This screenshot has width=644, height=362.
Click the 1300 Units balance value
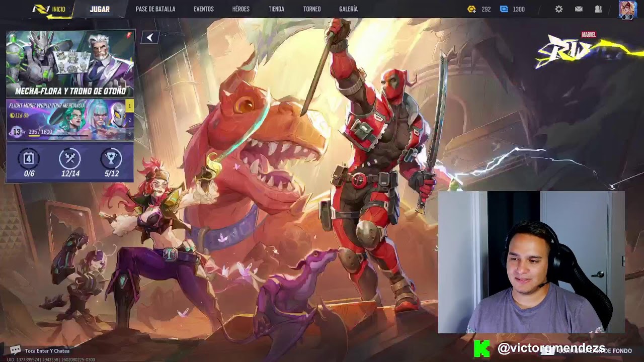pos(519,9)
